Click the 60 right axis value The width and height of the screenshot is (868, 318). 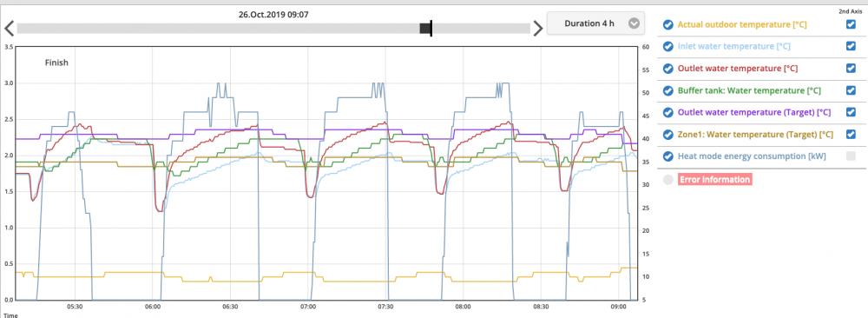tap(646, 47)
